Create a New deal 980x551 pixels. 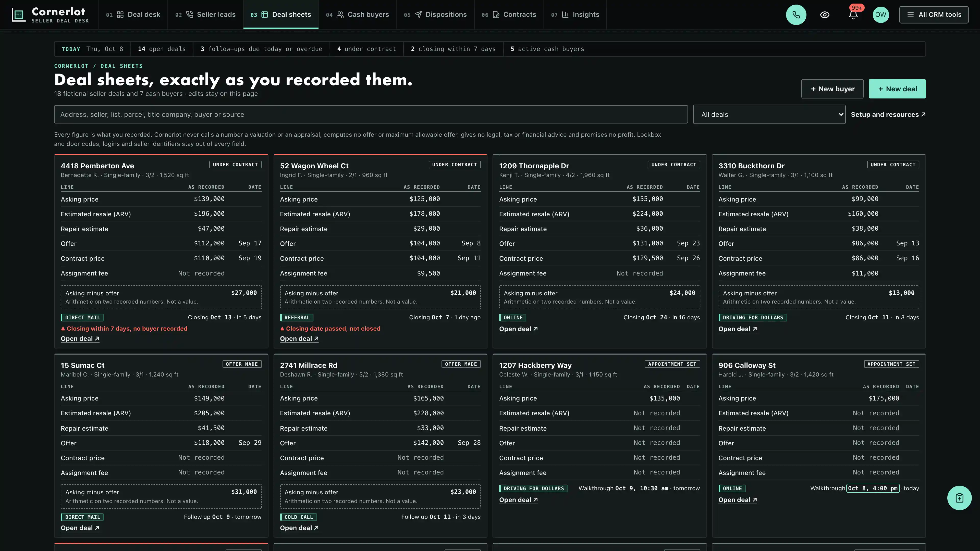(x=897, y=89)
